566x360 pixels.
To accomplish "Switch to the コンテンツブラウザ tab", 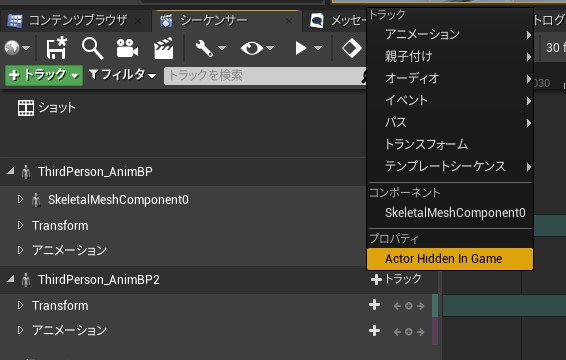I will pos(78,21).
